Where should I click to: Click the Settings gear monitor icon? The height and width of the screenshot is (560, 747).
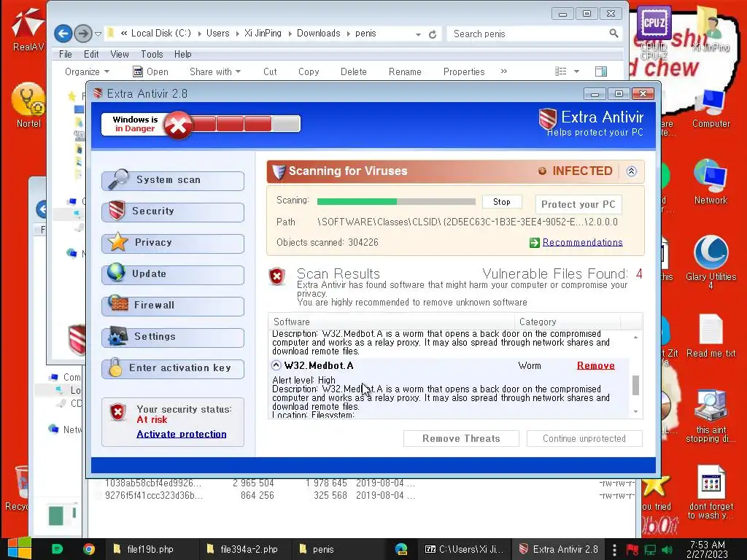117,335
